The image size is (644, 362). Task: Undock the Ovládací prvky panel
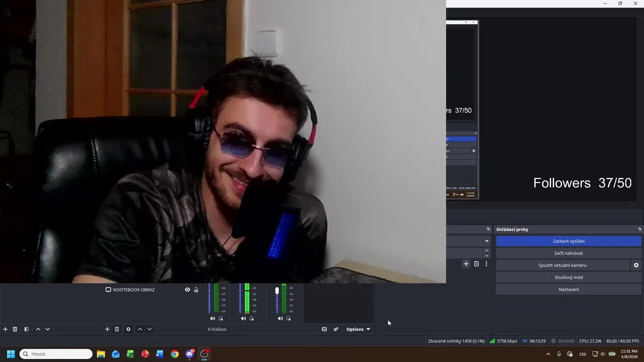click(x=639, y=229)
